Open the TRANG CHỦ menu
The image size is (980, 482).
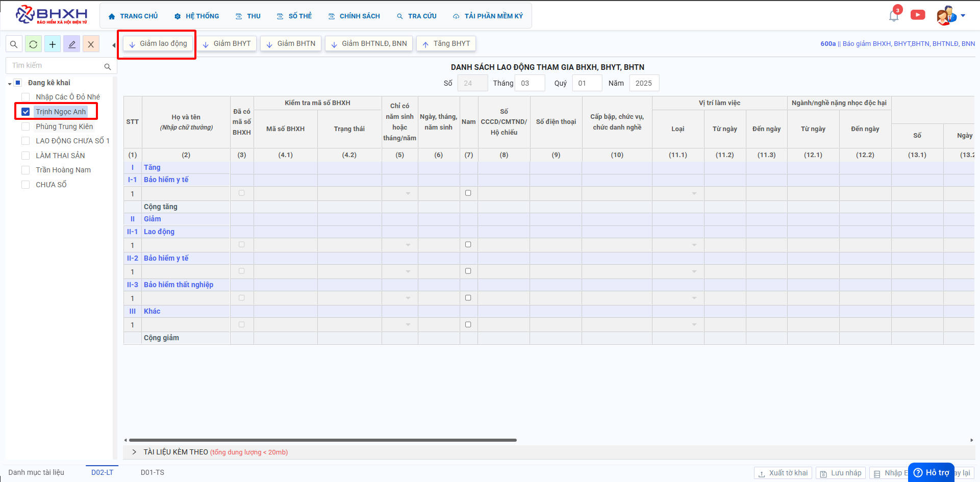pos(133,16)
